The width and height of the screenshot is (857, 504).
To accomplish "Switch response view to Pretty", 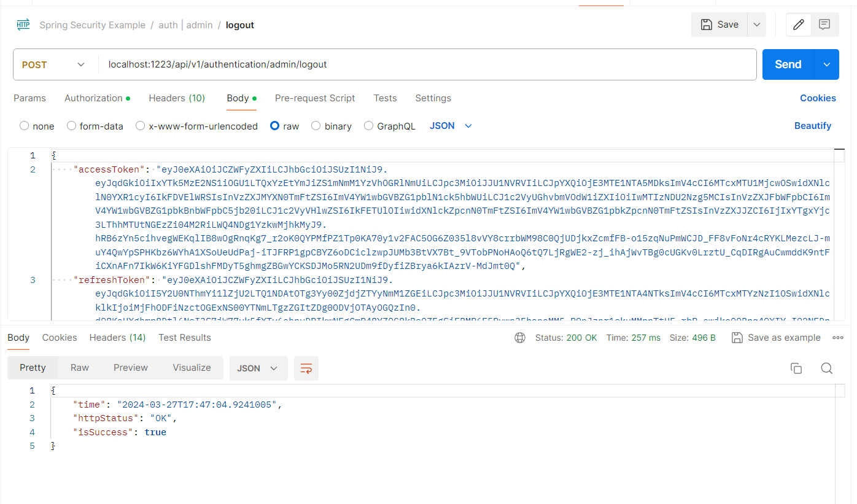I will (33, 368).
